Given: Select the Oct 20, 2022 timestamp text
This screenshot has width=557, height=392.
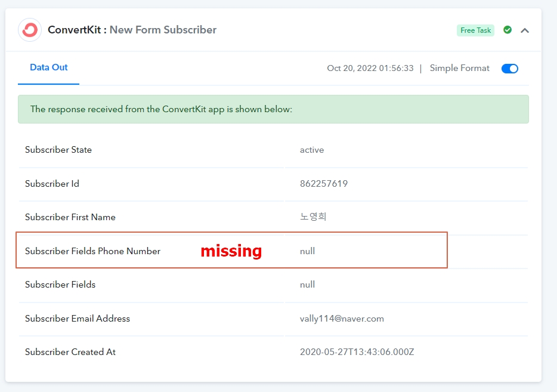Looking at the screenshot, I should [370, 68].
